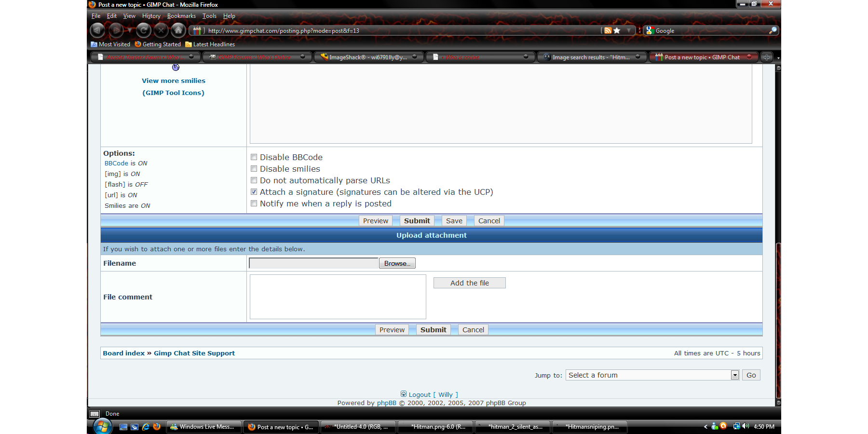Viewport: 868px width, 434px height.
Task: Click the volume speaker tray icon
Action: [746, 426]
